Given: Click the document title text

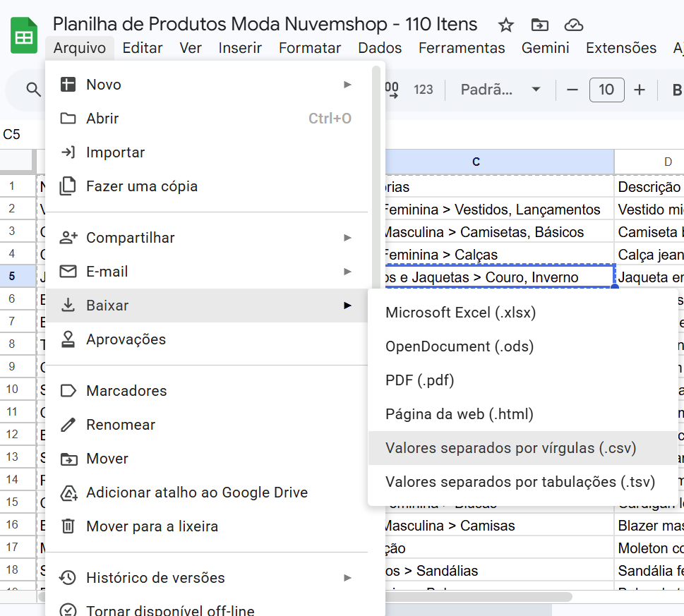Looking at the screenshot, I should pyautogui.click(x=265, y=25).
